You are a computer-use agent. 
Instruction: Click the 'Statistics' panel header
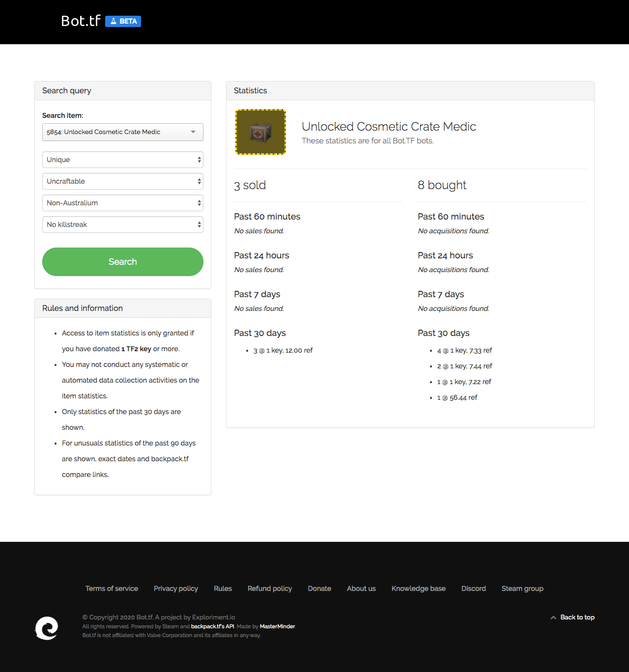[410, 91]
